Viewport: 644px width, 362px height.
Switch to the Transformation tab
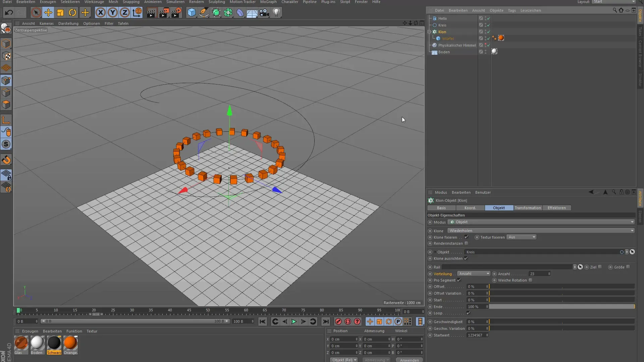[x=528, y=208]
